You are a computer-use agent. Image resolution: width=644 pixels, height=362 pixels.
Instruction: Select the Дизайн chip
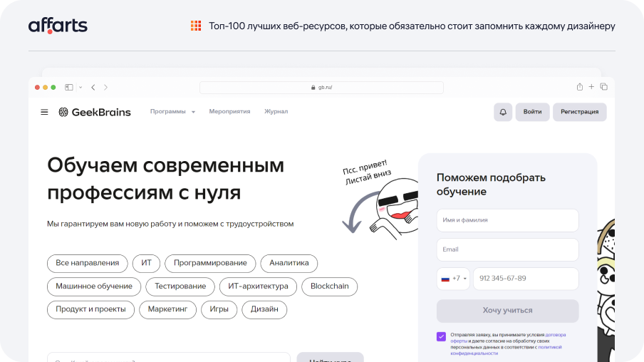pos(264,309)
